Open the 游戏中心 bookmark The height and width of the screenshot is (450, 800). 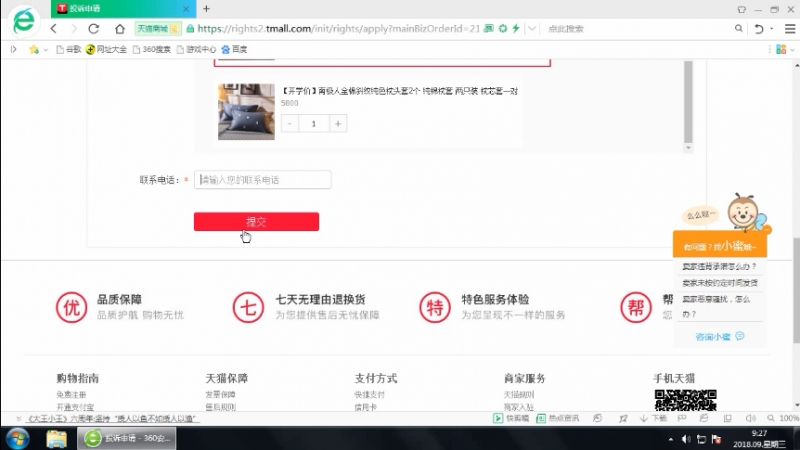tap(196, 49)
